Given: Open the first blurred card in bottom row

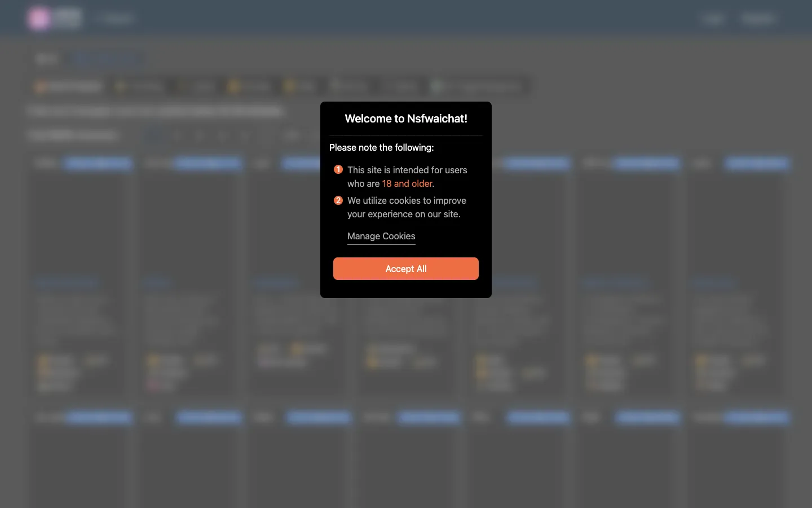Looking at the screenshot, I should tap(82, 460).
